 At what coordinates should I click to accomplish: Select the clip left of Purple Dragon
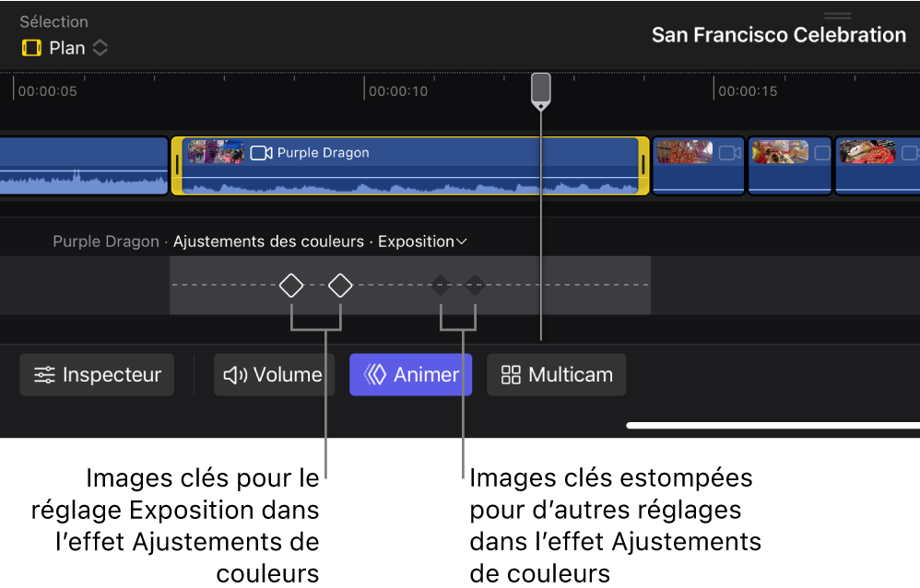click(x=83, y=166)
